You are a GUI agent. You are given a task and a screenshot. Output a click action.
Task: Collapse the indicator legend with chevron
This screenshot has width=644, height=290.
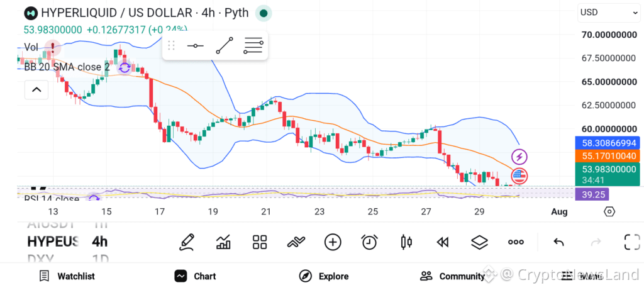(x=36, y=89)
